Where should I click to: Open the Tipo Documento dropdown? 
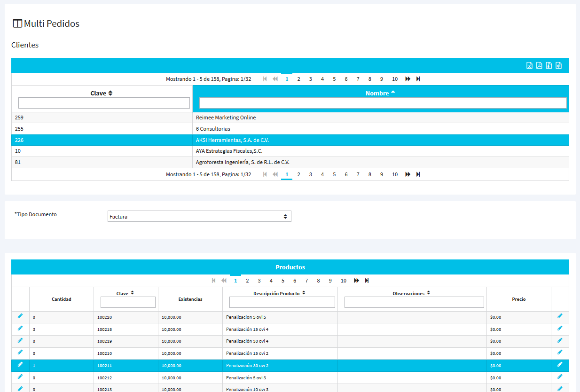pos(199,216)
